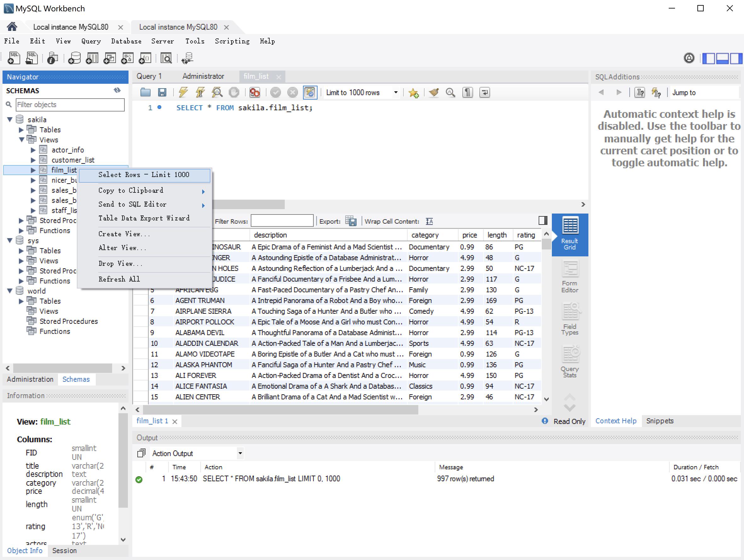This screenshot has width=744, height=560.
Task: Open the Form Editor view
Action: [570, 277]
